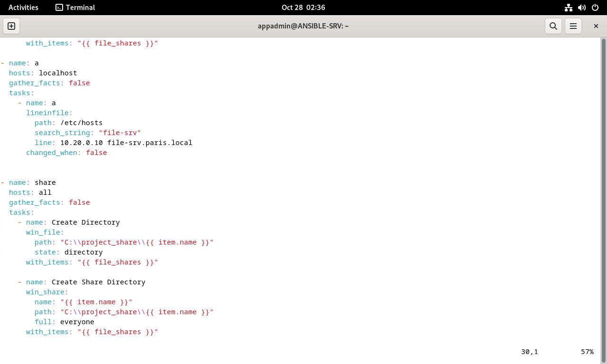Open the power menu icon
The image size is (607, 364).
[x=595, y=8]
